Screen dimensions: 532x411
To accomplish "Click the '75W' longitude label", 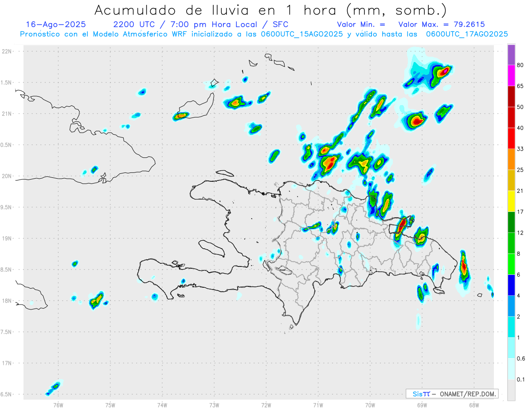I will [110, 404].
